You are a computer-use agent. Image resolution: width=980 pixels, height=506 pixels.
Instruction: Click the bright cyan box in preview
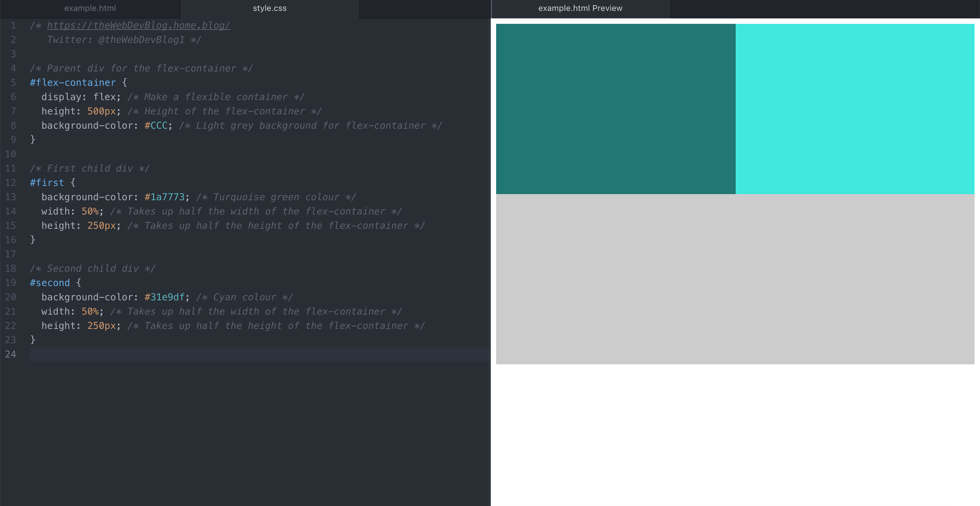click(854, 109)
